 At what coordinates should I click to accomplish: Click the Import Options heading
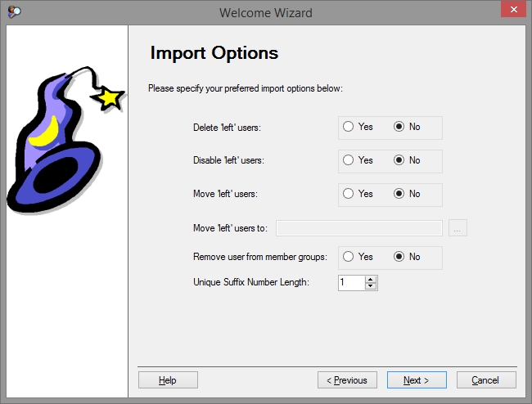(x=214, y=53)
